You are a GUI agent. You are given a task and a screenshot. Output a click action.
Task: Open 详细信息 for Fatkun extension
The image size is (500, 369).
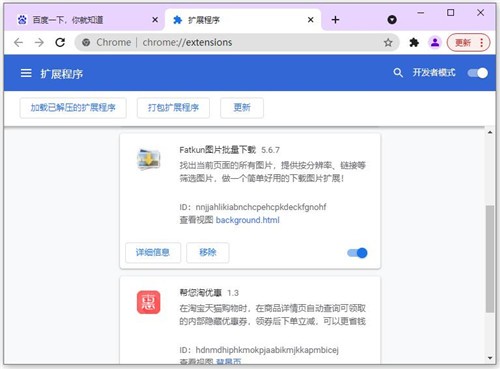153,252
